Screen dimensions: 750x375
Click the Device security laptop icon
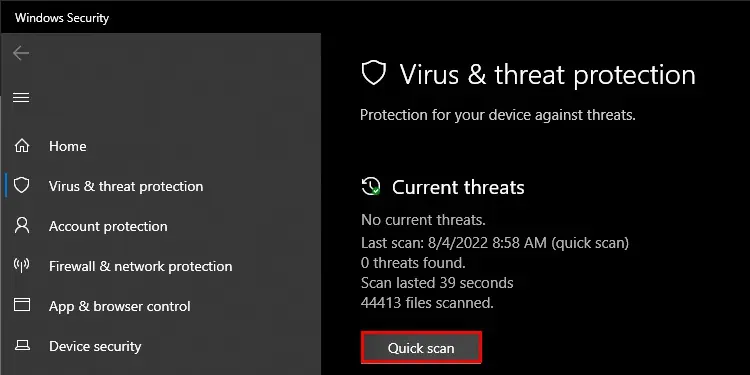point(22,345)
